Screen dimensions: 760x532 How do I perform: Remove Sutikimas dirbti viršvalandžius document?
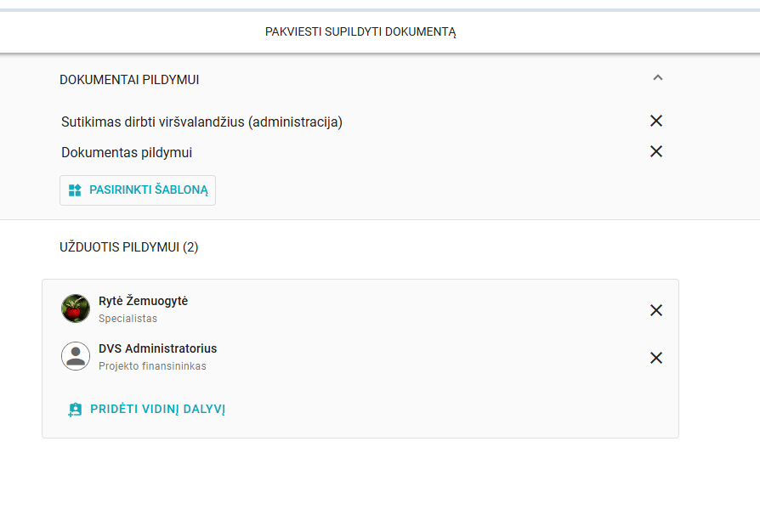tap(655, 122)
